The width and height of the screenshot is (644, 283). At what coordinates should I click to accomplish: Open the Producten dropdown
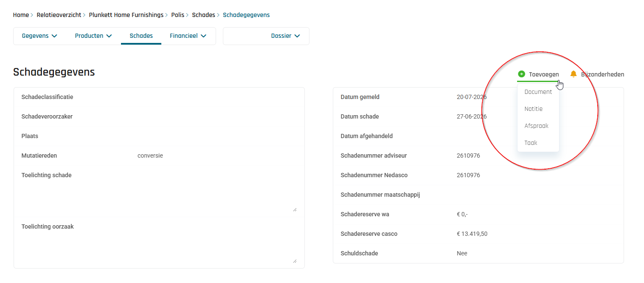click(x=93, y=36)
